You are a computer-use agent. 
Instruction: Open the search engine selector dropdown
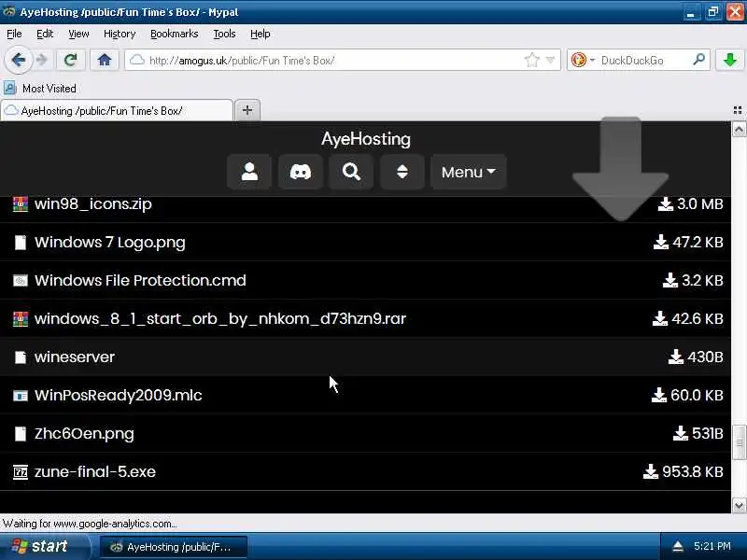pos(592,61)
